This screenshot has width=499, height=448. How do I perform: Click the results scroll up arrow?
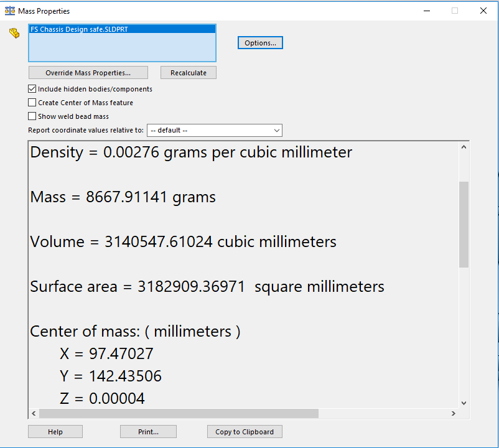click(x=464, y=147)
